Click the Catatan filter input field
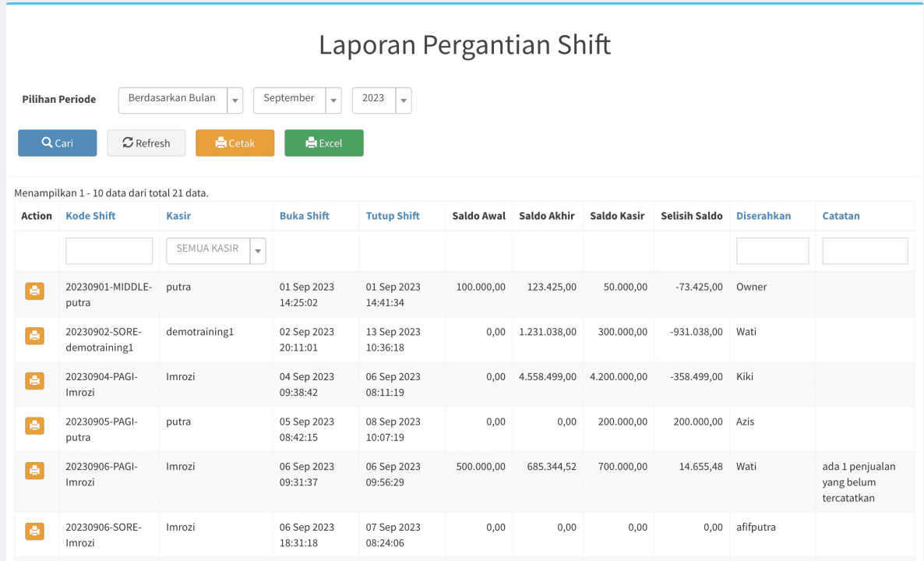 pos(865,251)
